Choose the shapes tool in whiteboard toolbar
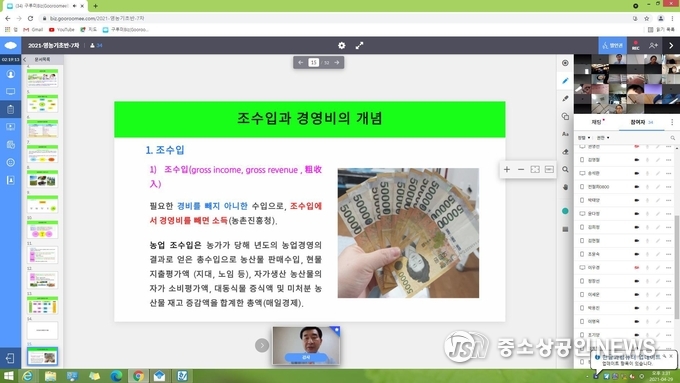This screenshot has height=383, width=680. click(565, 116)
